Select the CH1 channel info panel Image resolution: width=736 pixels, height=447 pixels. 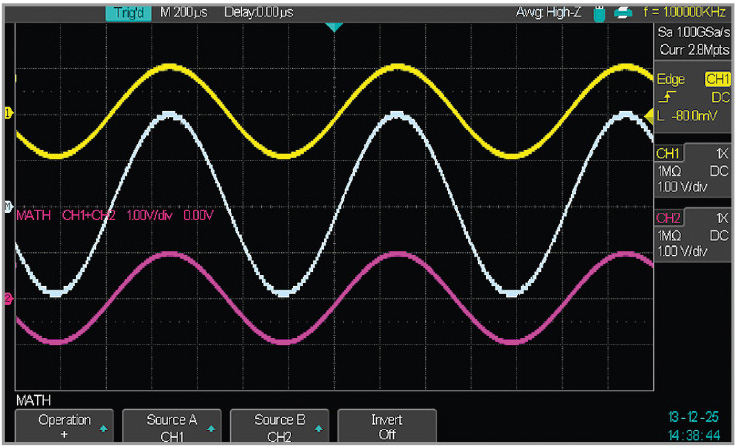(x=693, y=170)
